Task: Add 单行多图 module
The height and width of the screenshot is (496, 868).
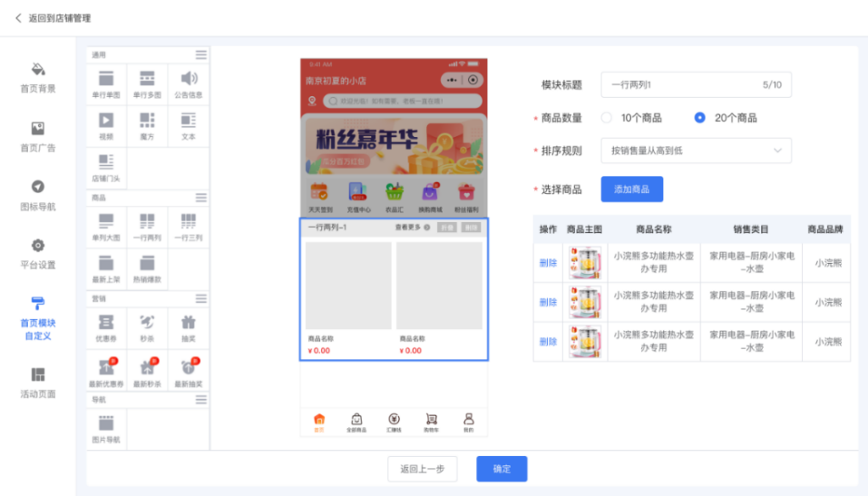Action: (x=147, y=84)
